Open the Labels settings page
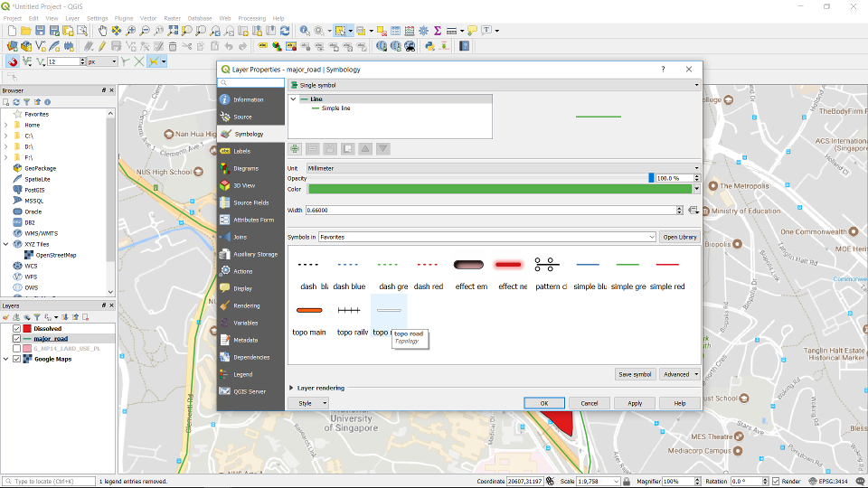Screen dimensions: 868x488 tap(241, 151)
